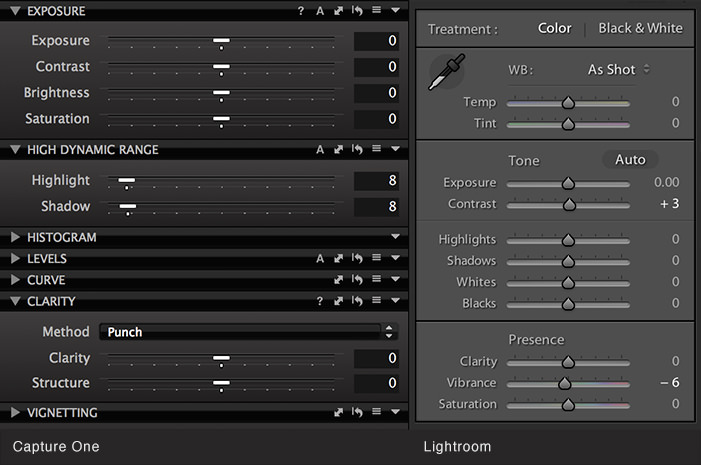This screenshot has width=701, height=465.
Task: Open the Clarity Method dropdown showing Punch
Action: pos(249,332)
